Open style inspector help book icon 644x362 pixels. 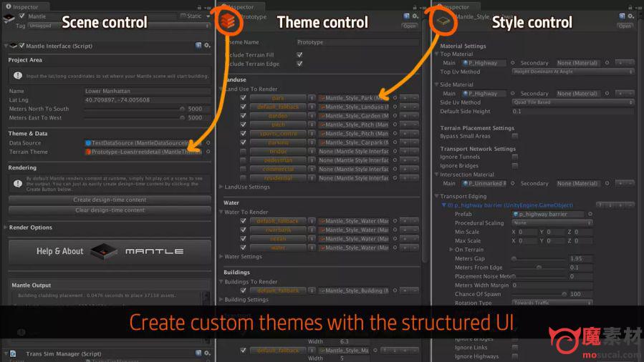622,16
